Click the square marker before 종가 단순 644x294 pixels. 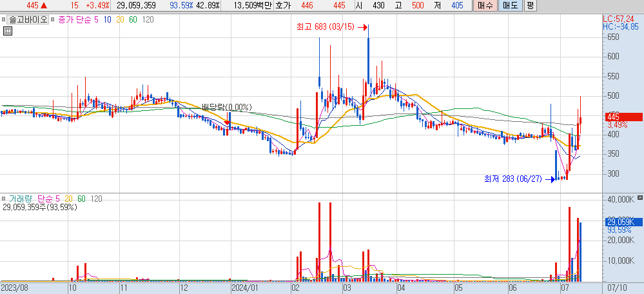(x=54, y=19)
